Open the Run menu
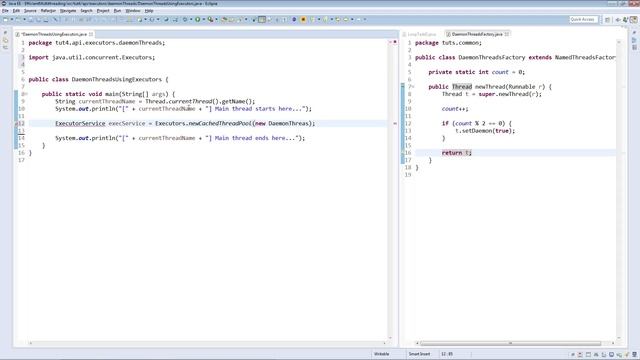640x360 pixels. [117, 11]
